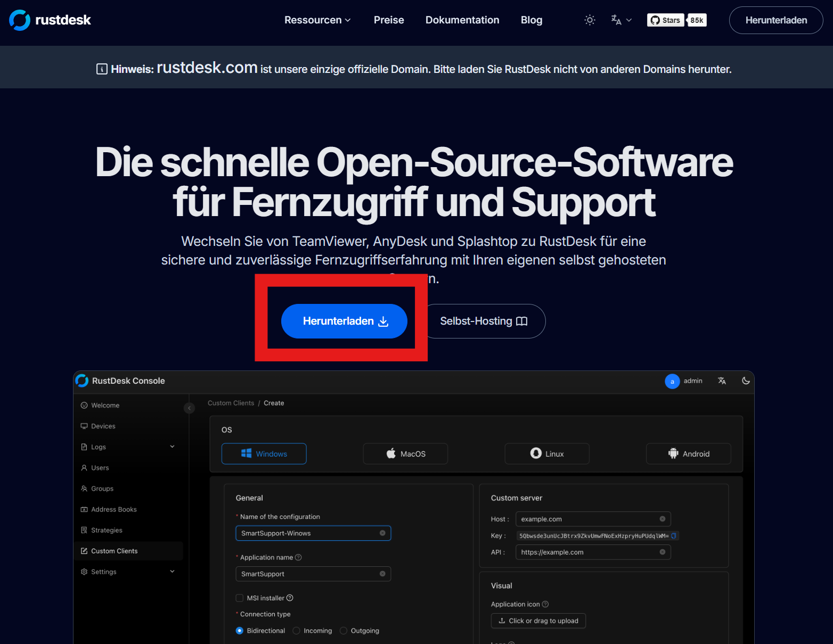833x644 pixels.
Task: Clear the SmartSupport application name field
Action: (382, 574)
